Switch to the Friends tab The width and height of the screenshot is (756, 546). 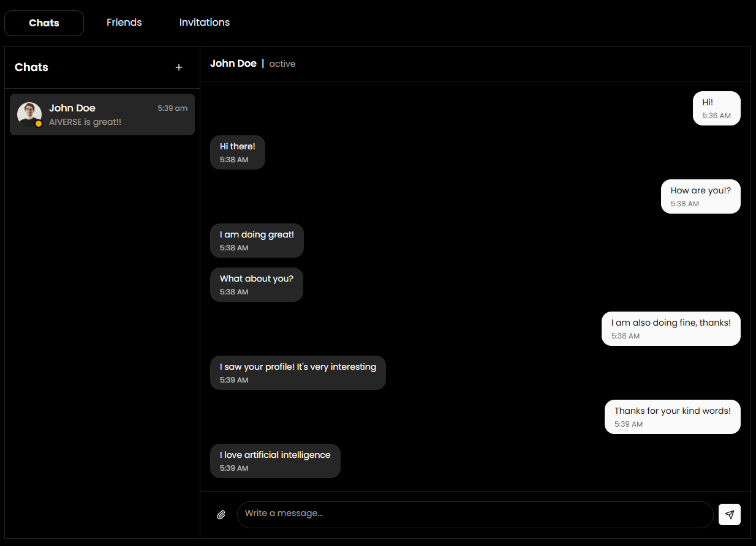(x=124, y=22)
